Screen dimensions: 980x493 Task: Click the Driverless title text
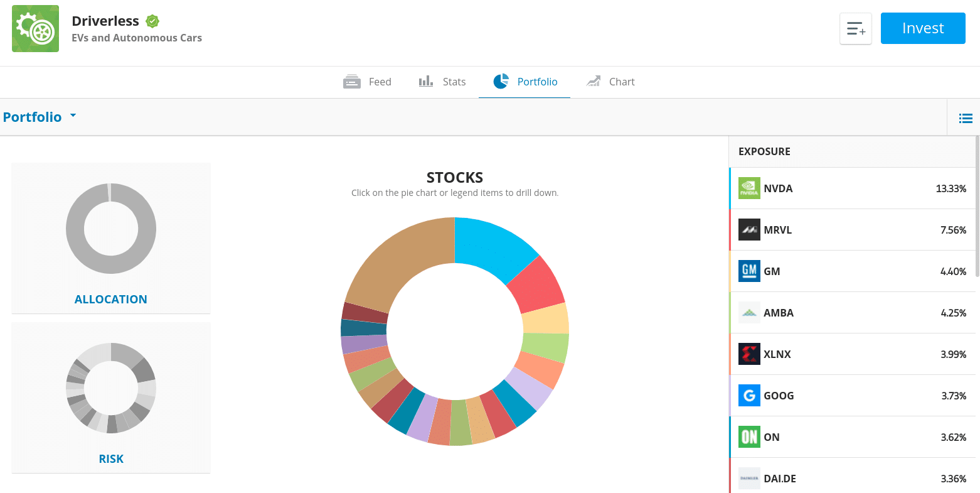point(105,21)
